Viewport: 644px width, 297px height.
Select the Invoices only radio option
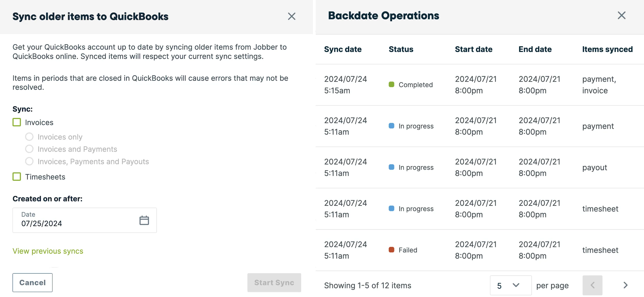(x=29, y=137)
